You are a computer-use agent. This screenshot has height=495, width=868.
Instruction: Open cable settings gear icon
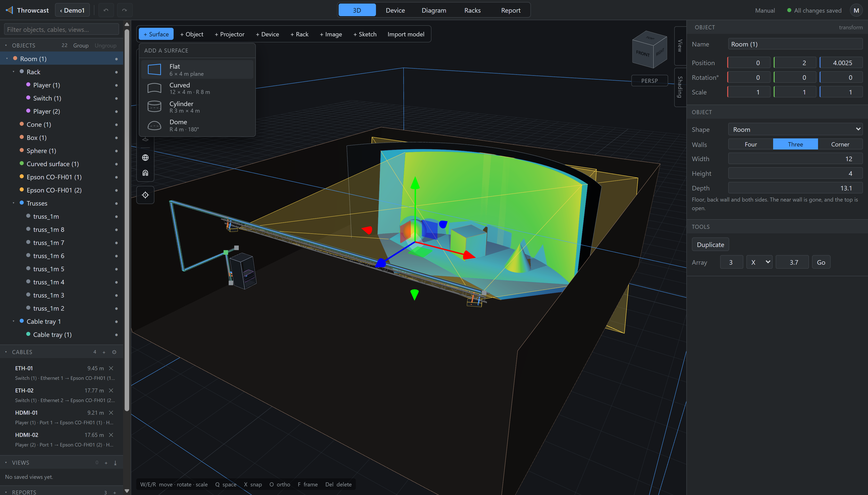tap(115, 352)
